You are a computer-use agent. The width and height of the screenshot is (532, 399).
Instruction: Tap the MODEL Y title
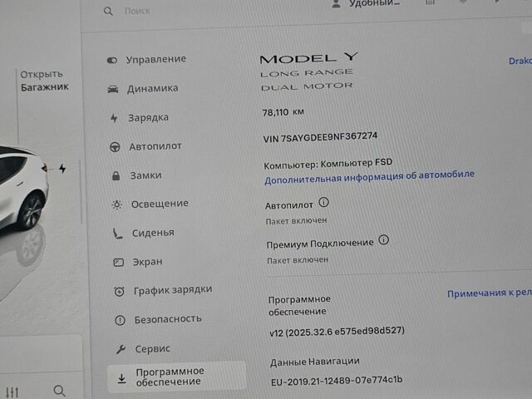point(308,58)
